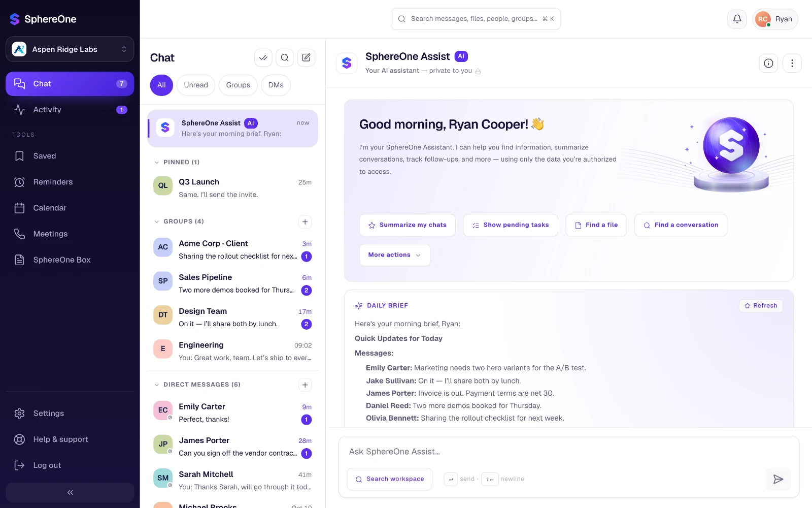
Task: Open James Porter's direct message
Action: tap(233, 447)
